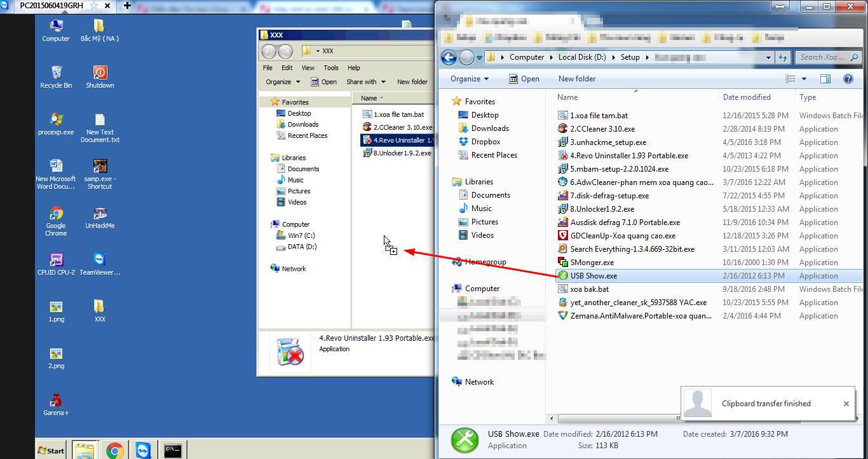The image size is (868, 459).
Task: Select the UnHackMe desktop icon
Action: [x=100, y=217]
